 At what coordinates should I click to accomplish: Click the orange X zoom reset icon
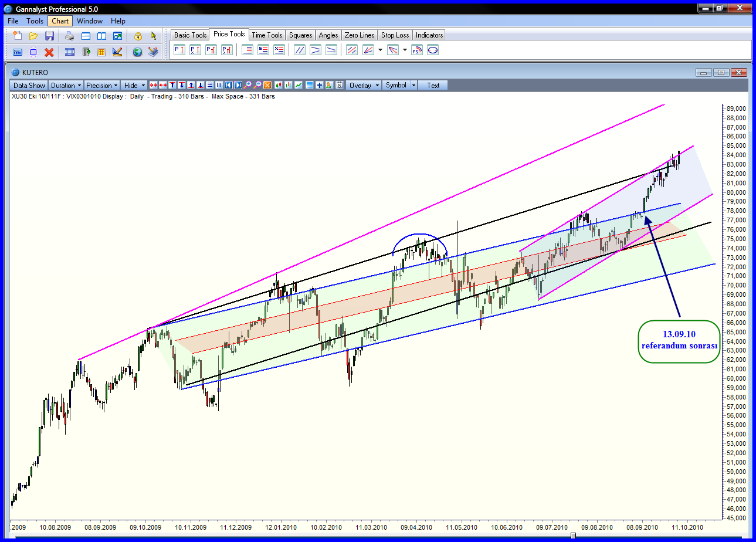[x=267, y=85]
